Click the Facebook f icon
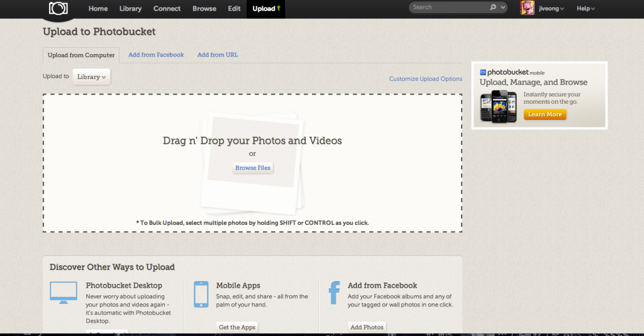 pyautogui.click(x=335, y=293)
